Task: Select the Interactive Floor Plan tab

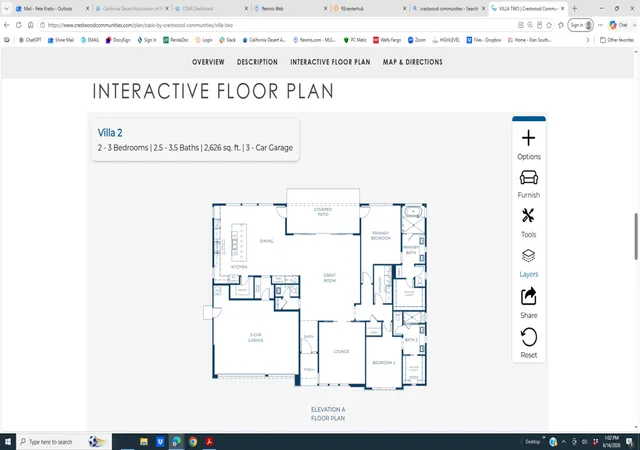Action: click(330, 62)
